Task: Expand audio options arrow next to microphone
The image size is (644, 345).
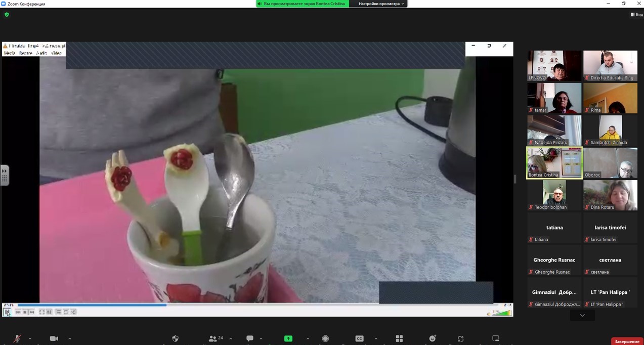Action: pos(30,338)
